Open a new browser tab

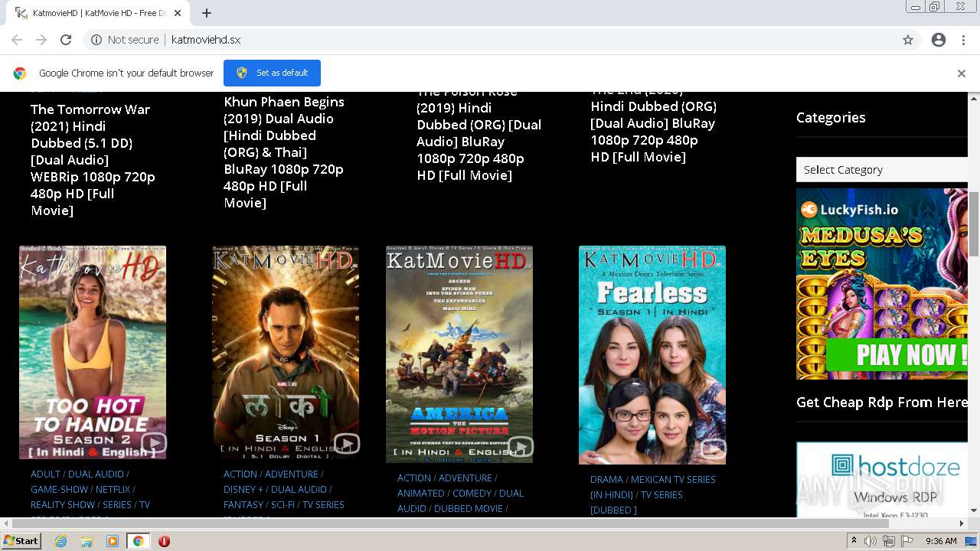207,13
